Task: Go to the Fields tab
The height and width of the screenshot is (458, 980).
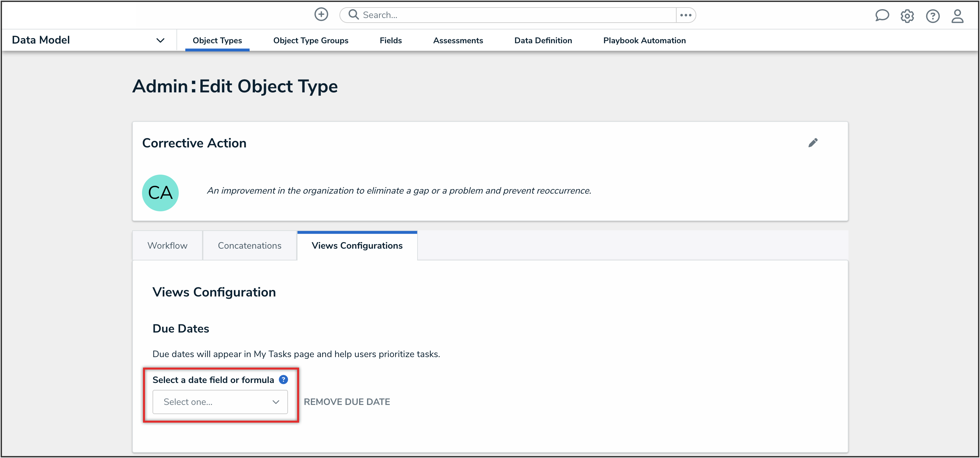Action: (x=390, y=40)
